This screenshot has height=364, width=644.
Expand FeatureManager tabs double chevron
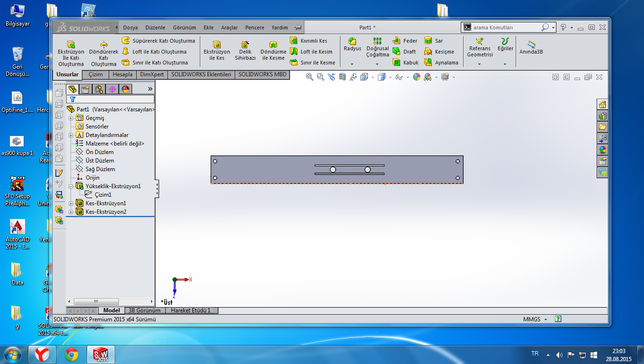click(150, 89)
